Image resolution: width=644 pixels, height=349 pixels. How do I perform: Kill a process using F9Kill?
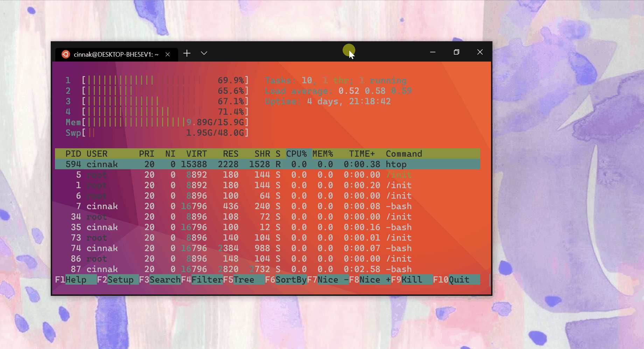tap(406, 279)
